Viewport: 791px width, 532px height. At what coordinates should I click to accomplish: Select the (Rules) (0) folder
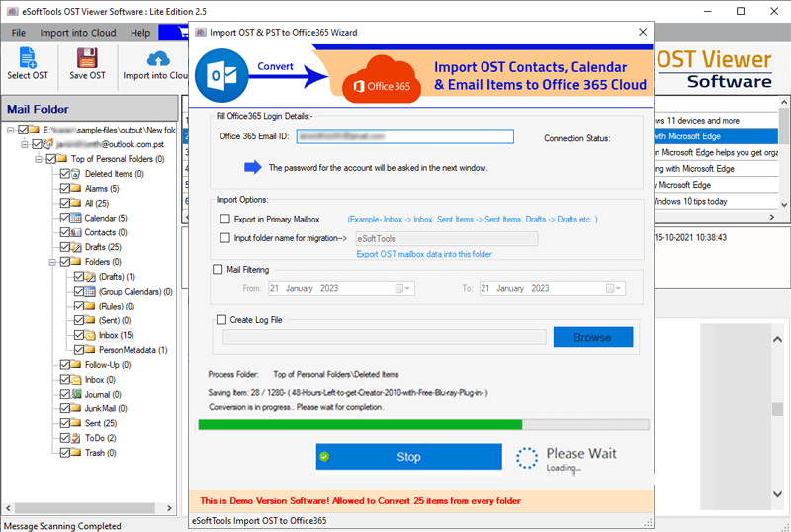(x=117, y=306)
